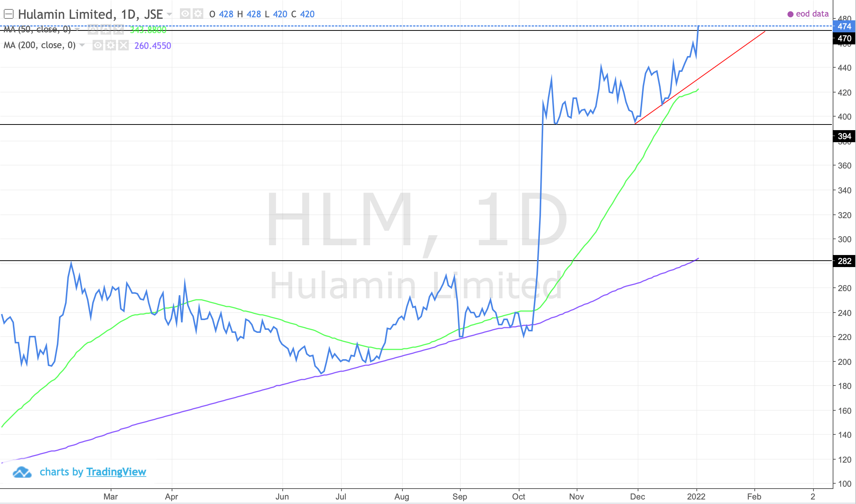Click the 260.4550 MA 200 value
The height and width of the screenshot is (504, 856).
[153, 46]
